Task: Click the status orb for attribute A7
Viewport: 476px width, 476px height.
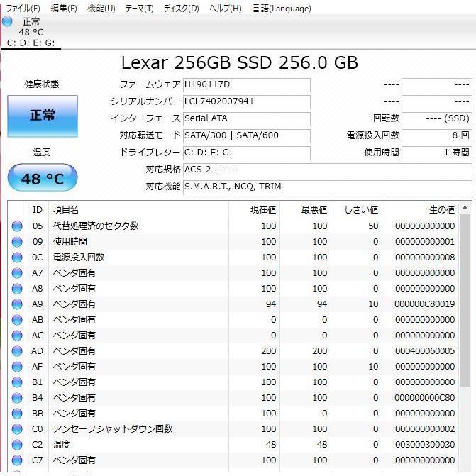Action: pos(17,273)
